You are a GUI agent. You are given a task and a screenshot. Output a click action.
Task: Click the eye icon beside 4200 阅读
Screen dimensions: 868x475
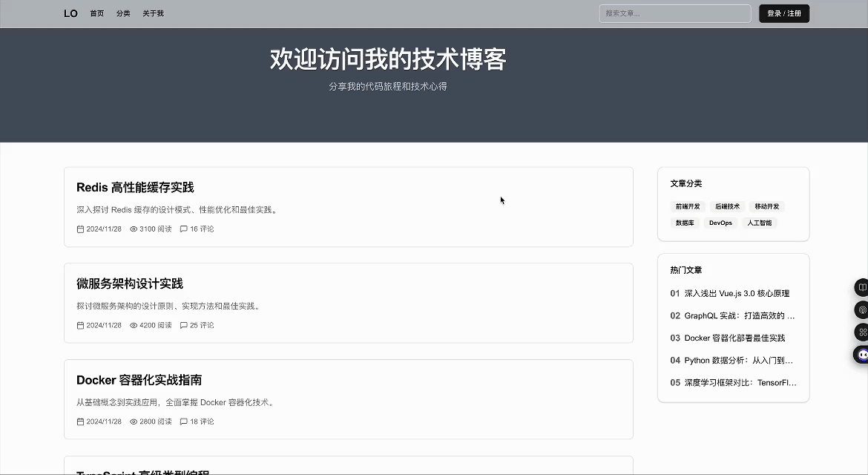click(x=134, y=326)
